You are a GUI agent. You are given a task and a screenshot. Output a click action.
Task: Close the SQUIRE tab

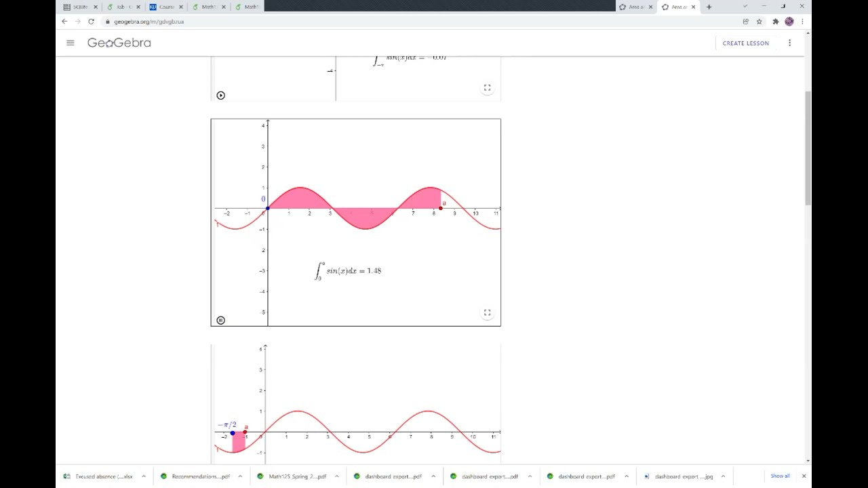pyautogui.click(x=96, y=7)
